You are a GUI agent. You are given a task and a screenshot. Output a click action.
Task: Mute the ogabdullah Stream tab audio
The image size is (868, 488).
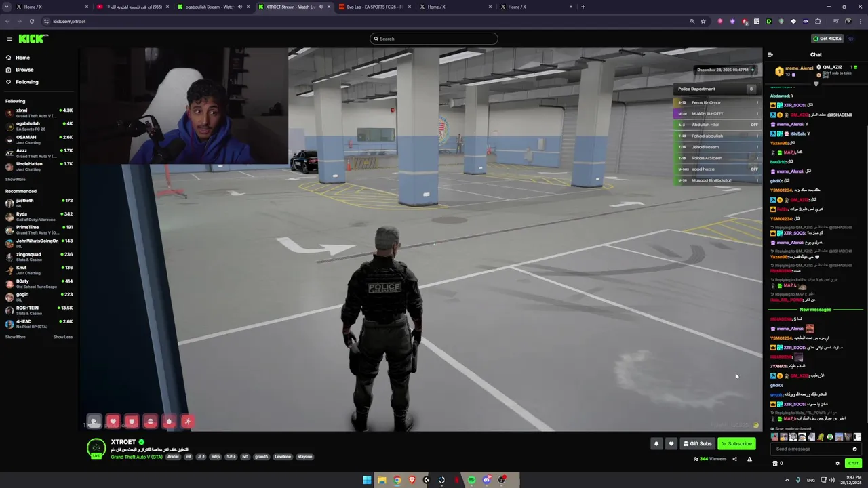tap(239, 7)
